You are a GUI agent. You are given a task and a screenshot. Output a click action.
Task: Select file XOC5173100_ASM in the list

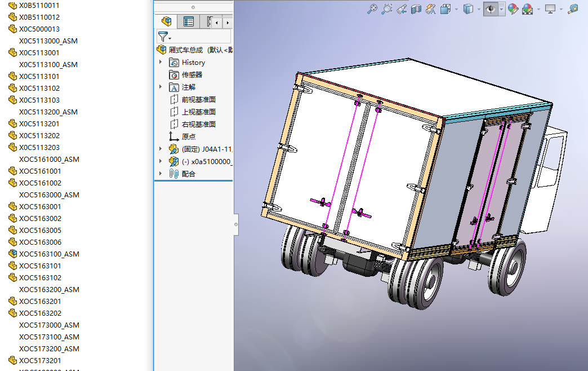pyautogui.click(x=49, y=337)
